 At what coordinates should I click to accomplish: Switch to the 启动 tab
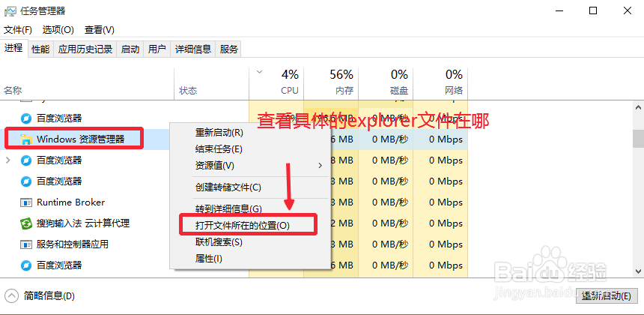click(130, 49)
